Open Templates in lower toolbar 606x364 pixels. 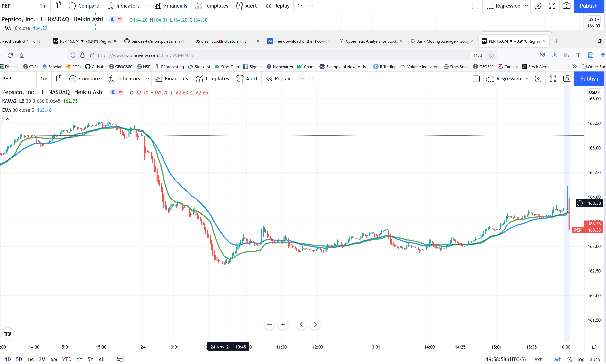tap(213, 79)
